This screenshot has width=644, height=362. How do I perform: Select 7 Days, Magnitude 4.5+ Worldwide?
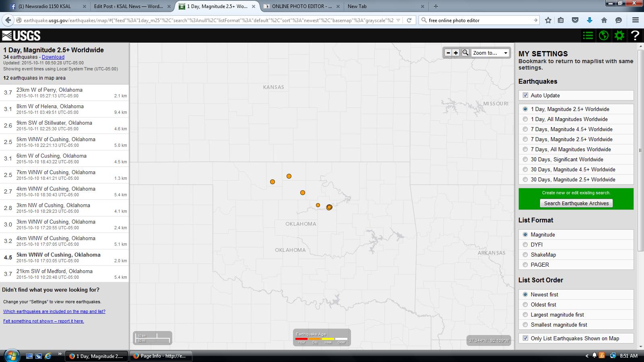(x=525, y=129)
